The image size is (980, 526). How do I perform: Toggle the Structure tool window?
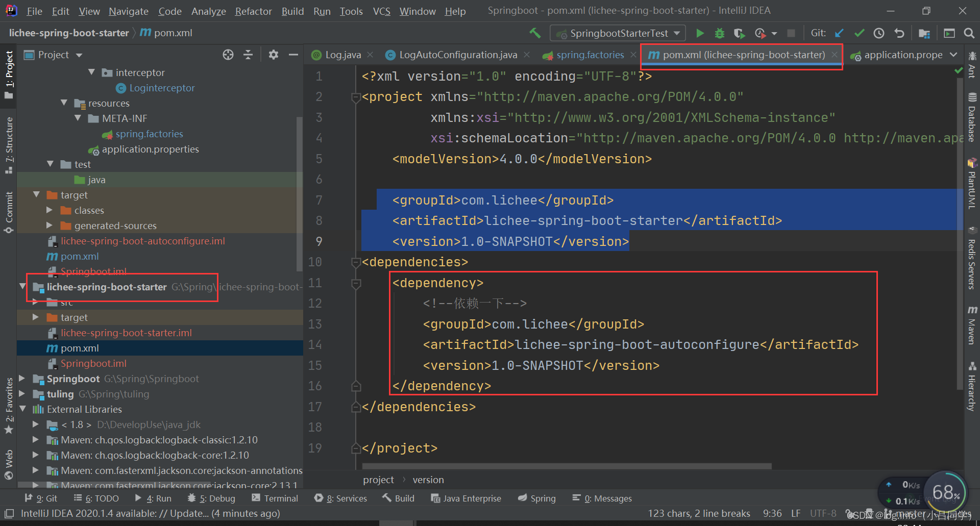pyautogui.click(x=9, y=145)
